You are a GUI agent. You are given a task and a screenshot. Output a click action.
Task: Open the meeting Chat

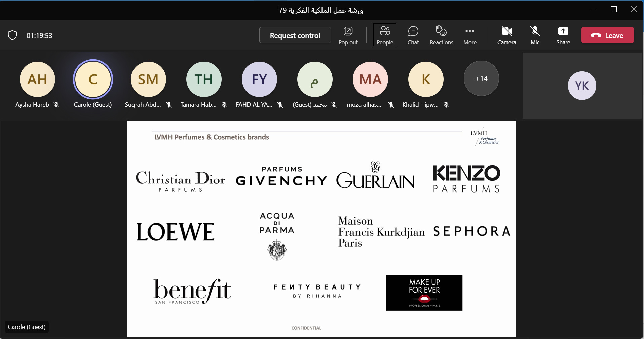click(413, 35)
